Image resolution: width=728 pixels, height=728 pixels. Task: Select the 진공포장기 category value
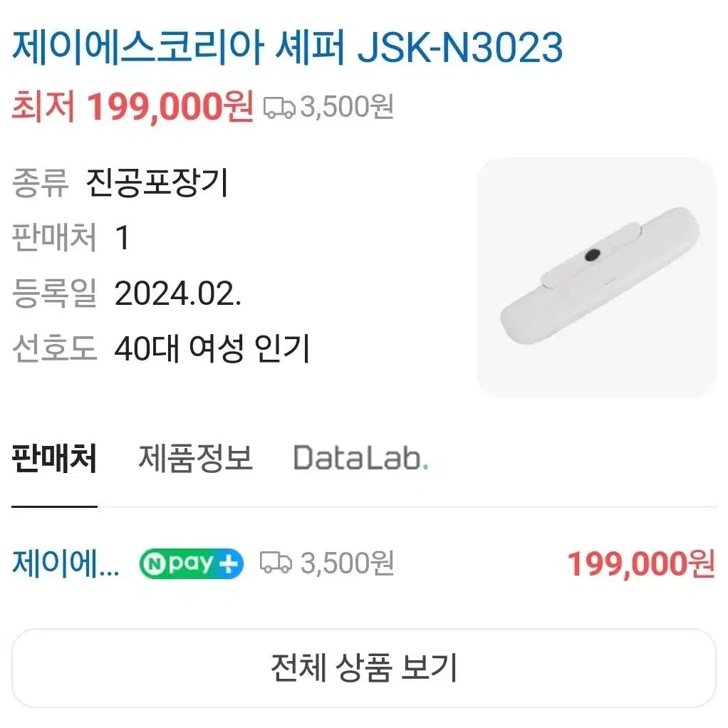(157, 182)
